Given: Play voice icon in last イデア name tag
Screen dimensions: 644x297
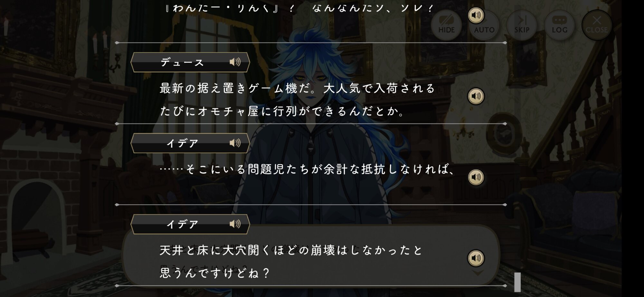Looking at the screenshot, I should tap(235, 224).
